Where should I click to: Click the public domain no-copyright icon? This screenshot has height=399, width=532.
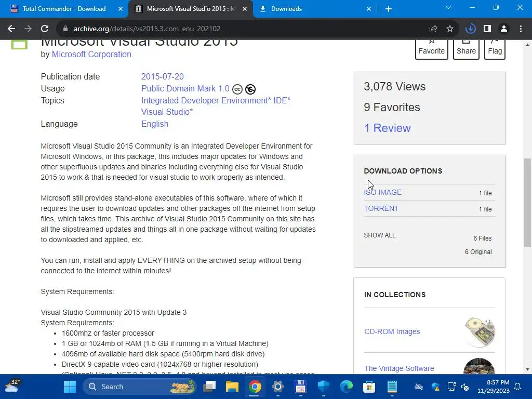pyautogui.click(x=250, y=89)
